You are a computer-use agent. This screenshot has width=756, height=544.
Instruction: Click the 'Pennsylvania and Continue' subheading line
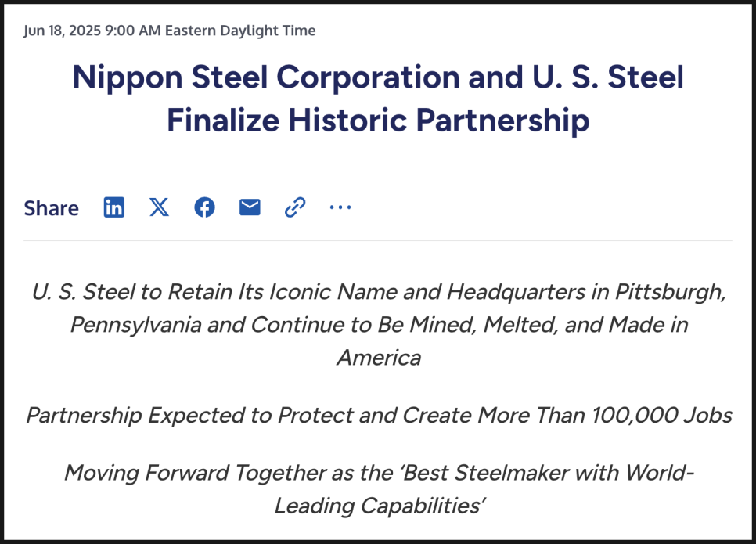pos(379,325)
